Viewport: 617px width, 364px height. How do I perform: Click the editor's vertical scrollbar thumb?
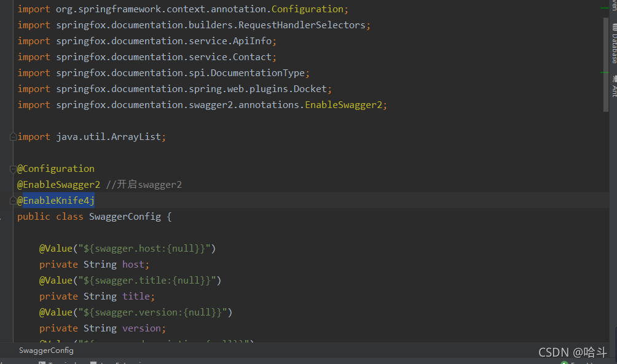605,65
